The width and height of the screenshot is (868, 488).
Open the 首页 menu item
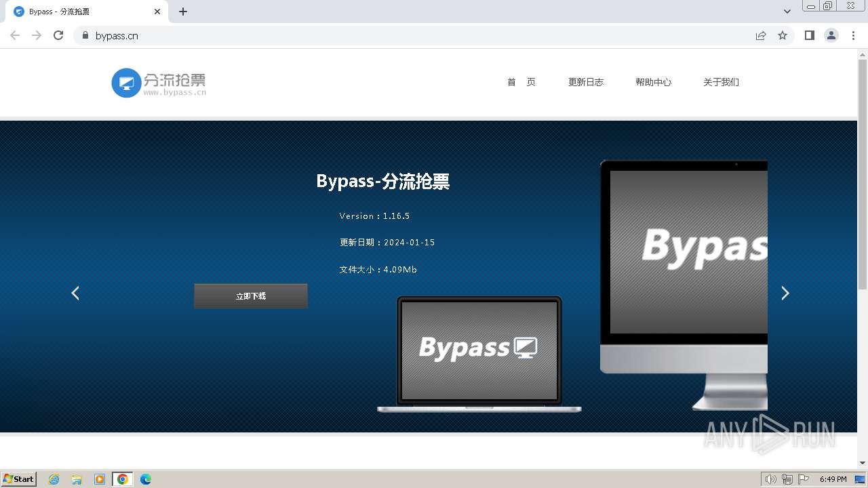coord(521,82)
